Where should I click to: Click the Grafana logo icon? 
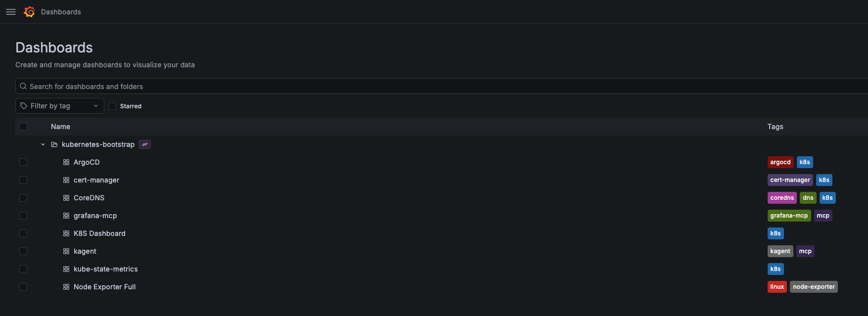(x=30, y=12)
